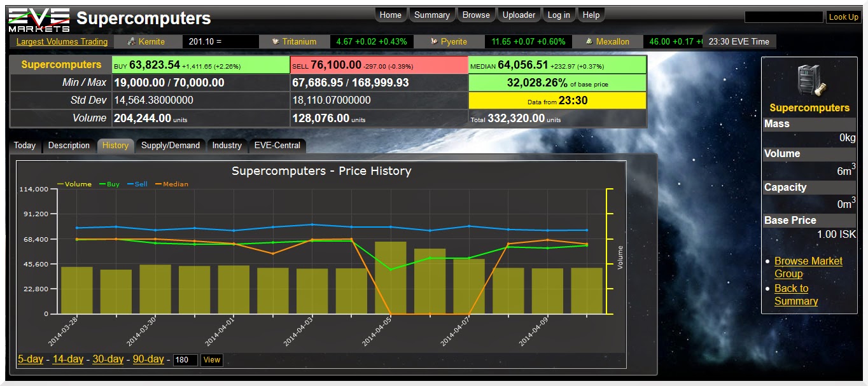
Task: Click the sell Min/Max 67,686.95 / 168,999.93 value
Action: tap(351, 83)
